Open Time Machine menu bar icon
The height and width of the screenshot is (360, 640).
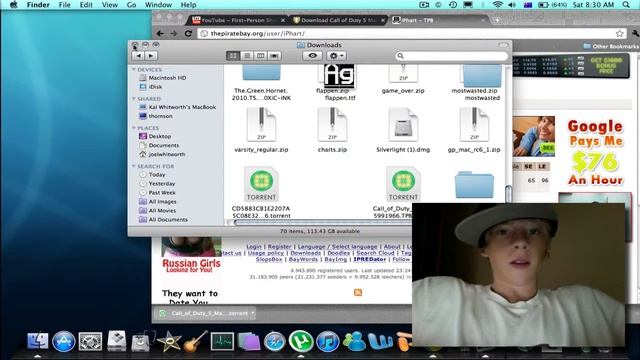point(453,5)
